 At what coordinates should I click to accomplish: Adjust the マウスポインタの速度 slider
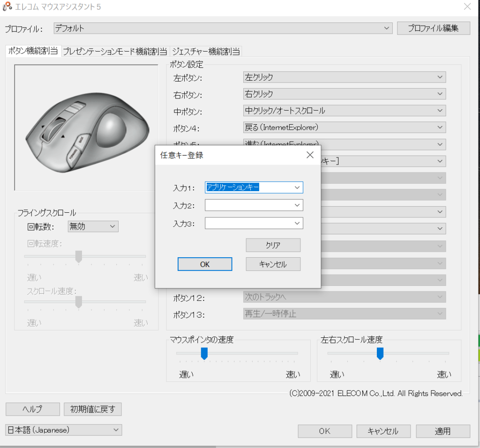(204, 354)
